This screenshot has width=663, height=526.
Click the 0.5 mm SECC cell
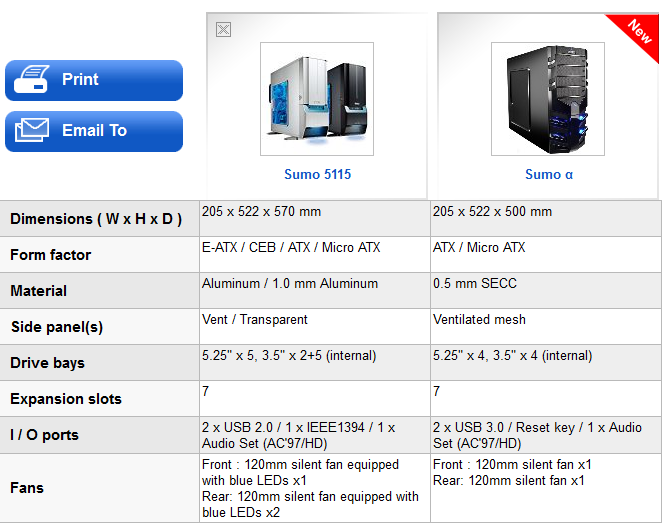[546, 290]
